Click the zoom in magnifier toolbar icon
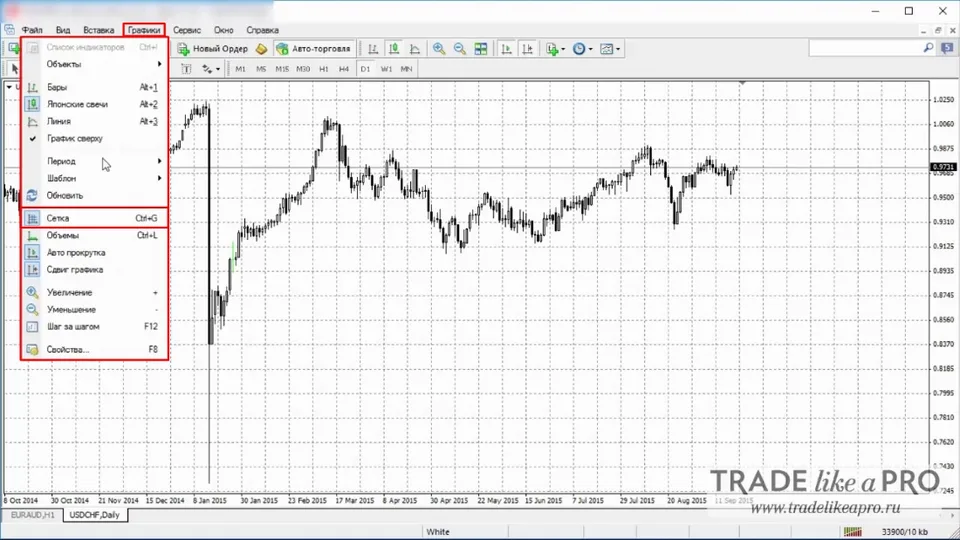 [439, 49]
